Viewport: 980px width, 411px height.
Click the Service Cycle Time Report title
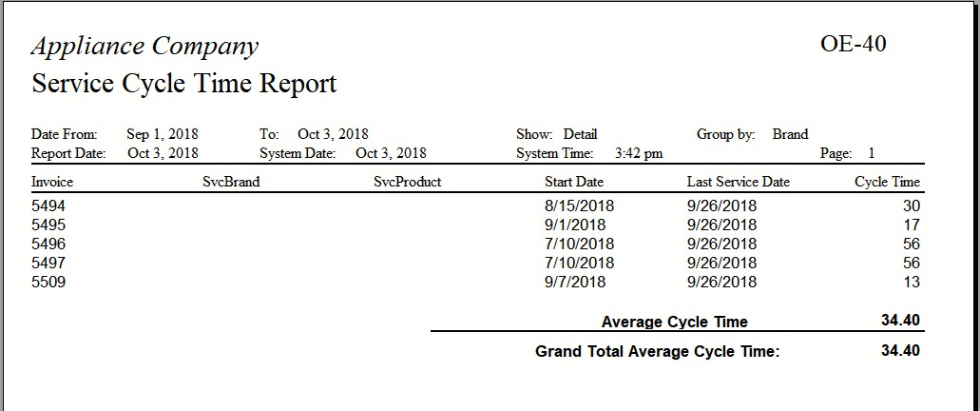pyautogui.click(x=184, y=84)
